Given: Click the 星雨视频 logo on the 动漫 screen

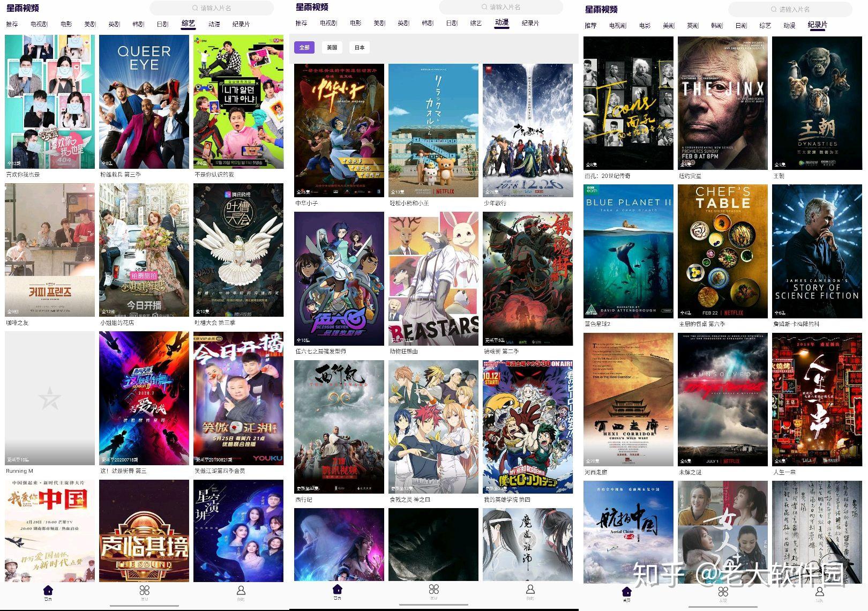Looking at the screenshot, I should [x=312, y=7].
